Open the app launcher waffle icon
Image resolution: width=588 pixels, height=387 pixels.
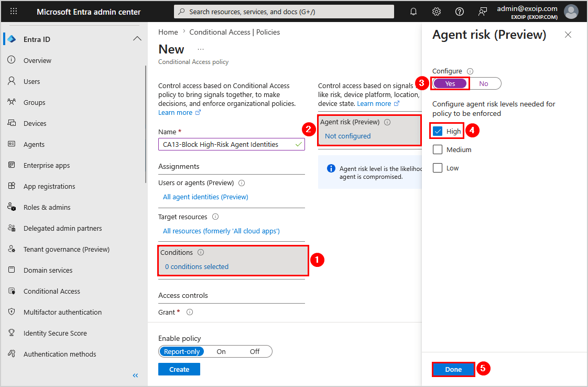pos(14,11)
